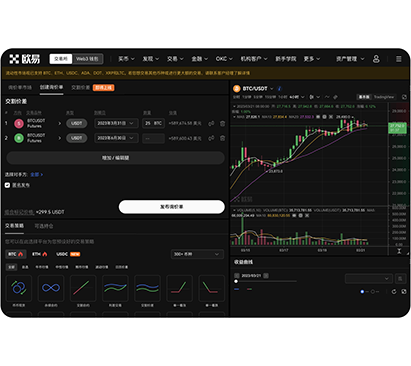The height and width of the screenshot is (366, 411).
Task: Click the 25 BTC quantity field
Action: [x=153, y=123]
